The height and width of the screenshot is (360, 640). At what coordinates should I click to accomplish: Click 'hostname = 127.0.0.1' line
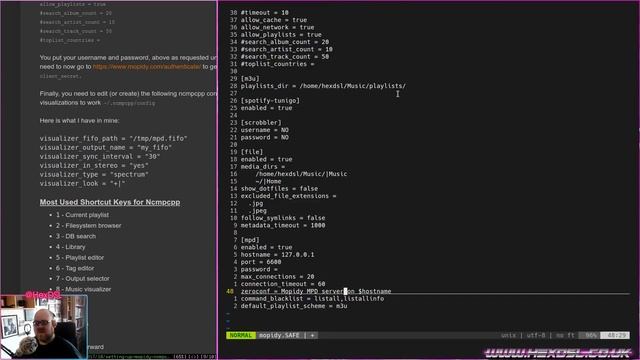point(278,255)
